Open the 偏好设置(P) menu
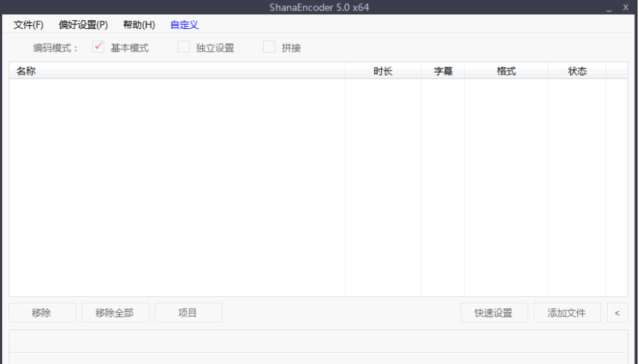639x364 pixels. click(83, 25)
